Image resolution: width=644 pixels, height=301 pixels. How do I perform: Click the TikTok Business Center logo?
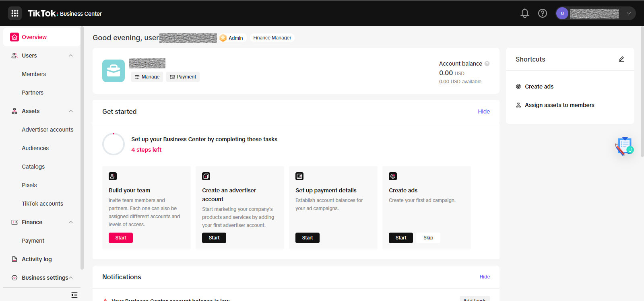65,13
